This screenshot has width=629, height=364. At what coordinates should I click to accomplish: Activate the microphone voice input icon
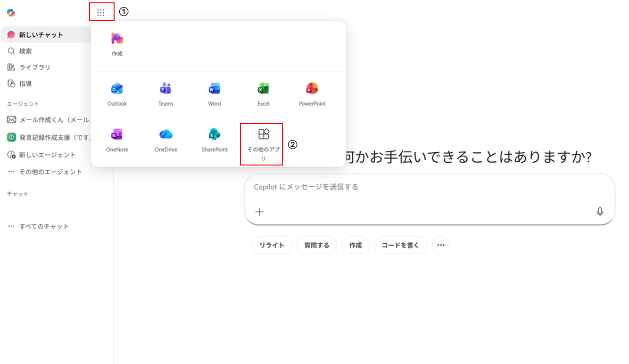click(600, 212)
